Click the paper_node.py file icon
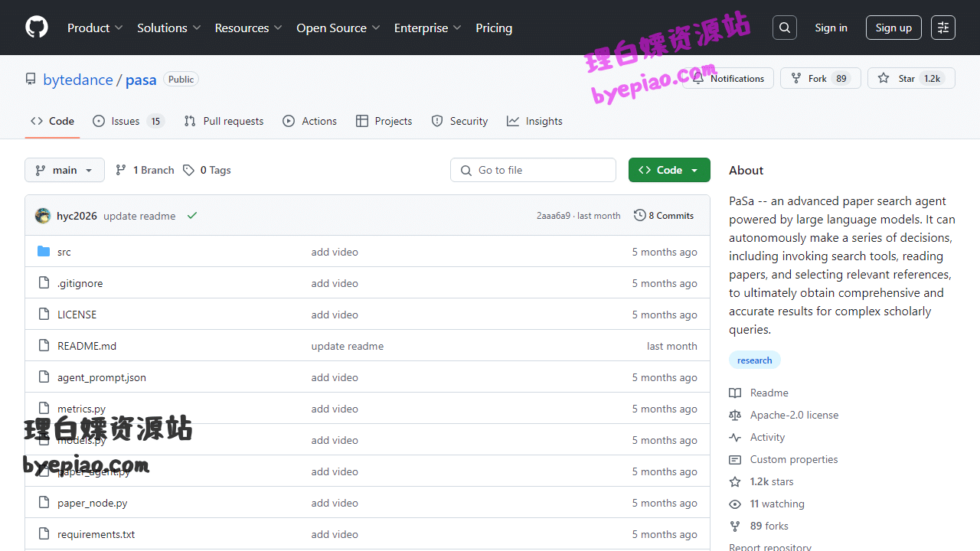The width and height of the screenshot is (980, 551). coord(44,503)
